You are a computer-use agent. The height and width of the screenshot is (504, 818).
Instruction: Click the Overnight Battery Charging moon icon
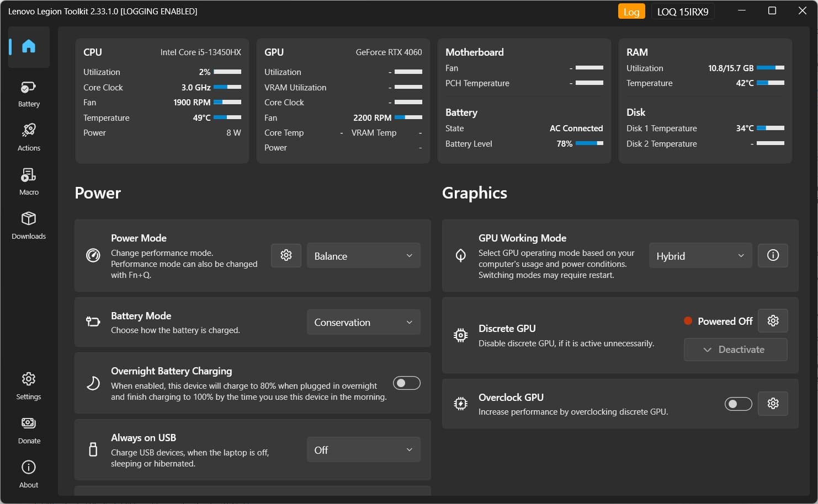(x=93, y=383)
